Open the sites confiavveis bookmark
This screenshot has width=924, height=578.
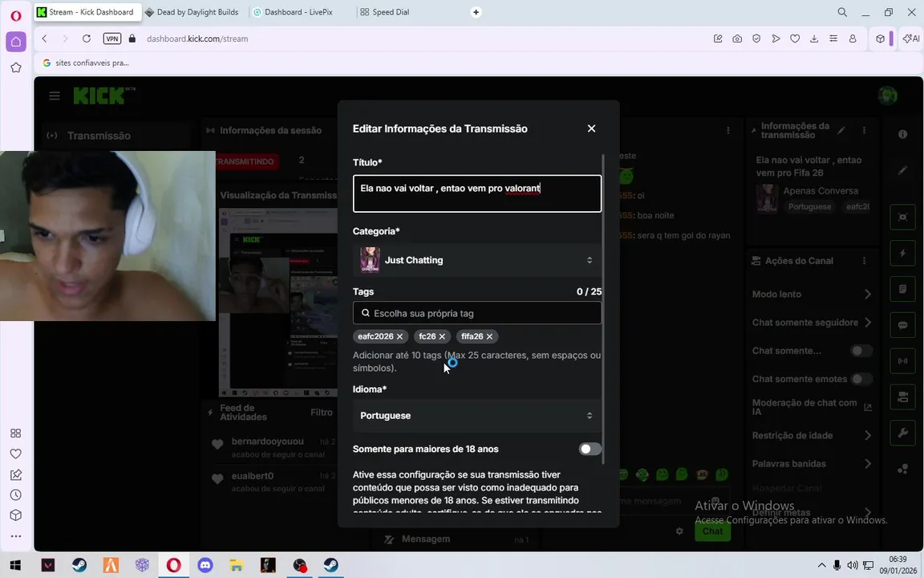coord(86,63)
